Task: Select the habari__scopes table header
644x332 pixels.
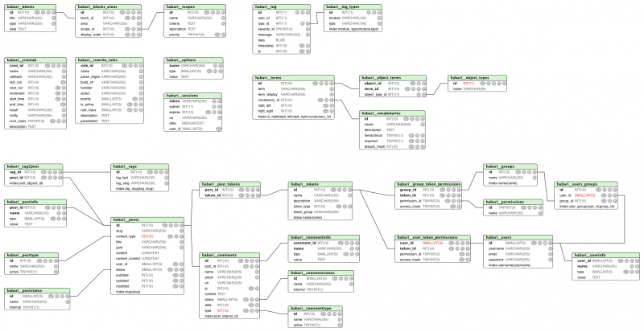Action: click(196, 7)
